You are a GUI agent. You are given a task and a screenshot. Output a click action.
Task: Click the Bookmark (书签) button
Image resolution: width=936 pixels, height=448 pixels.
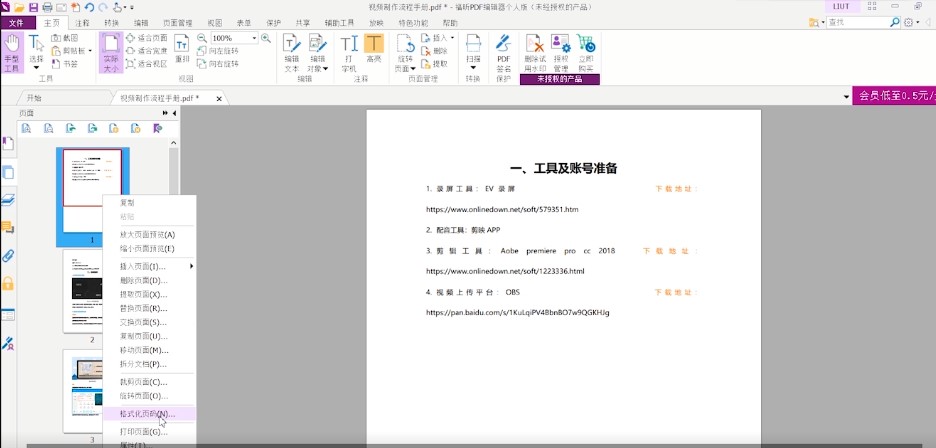pos(65,64)
